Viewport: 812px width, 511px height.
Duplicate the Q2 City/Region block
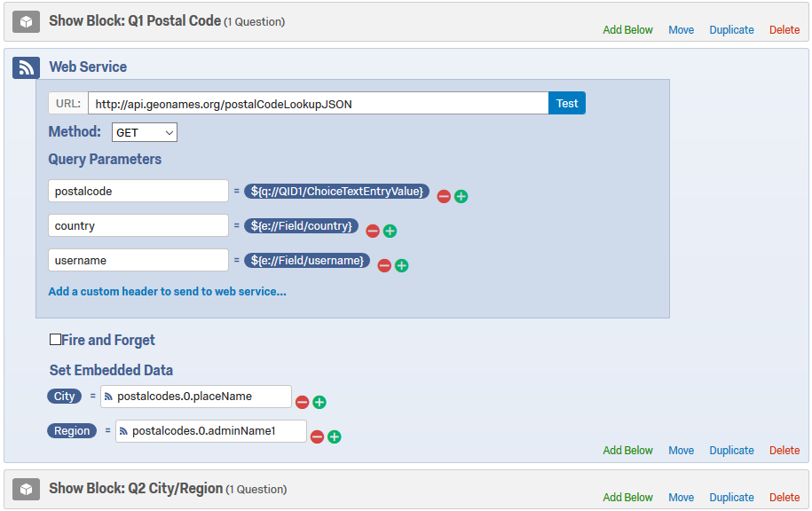(x=731, y=498)
